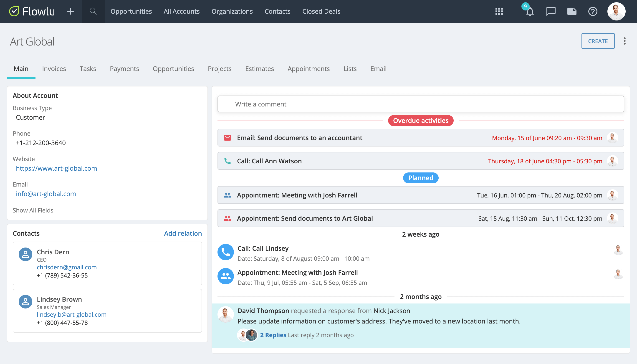This screenshot has height=364, width=637.
Task: Switch to the Lists tab
Action: click(x=350, y=68)
